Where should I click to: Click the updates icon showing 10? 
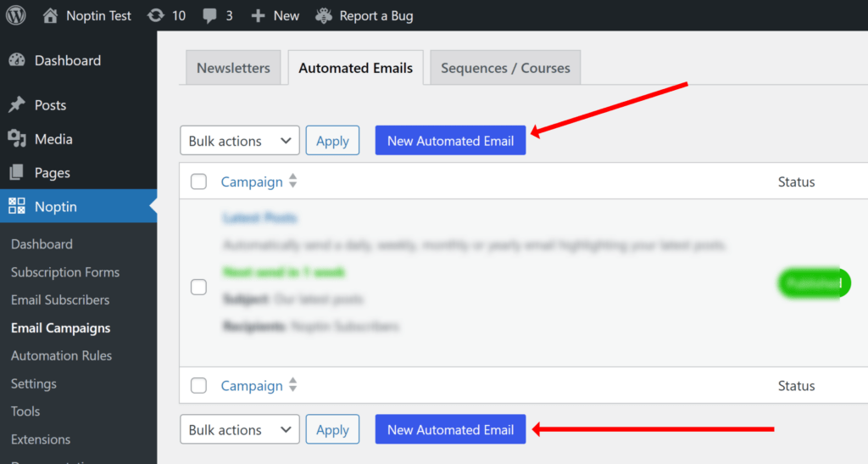pos(156,15)
